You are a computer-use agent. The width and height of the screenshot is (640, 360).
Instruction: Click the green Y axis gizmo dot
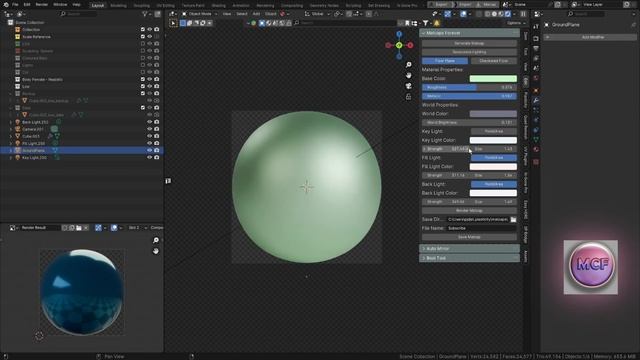click(399, 45)
